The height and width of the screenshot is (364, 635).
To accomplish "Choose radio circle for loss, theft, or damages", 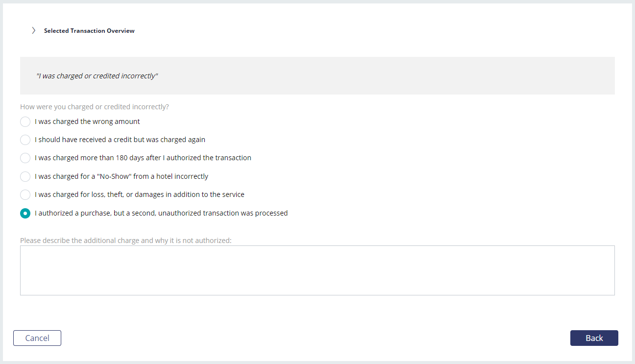I will 25,195.
